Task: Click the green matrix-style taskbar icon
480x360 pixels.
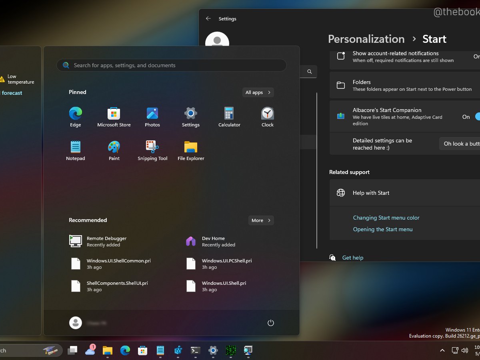Action: (231, 350)
